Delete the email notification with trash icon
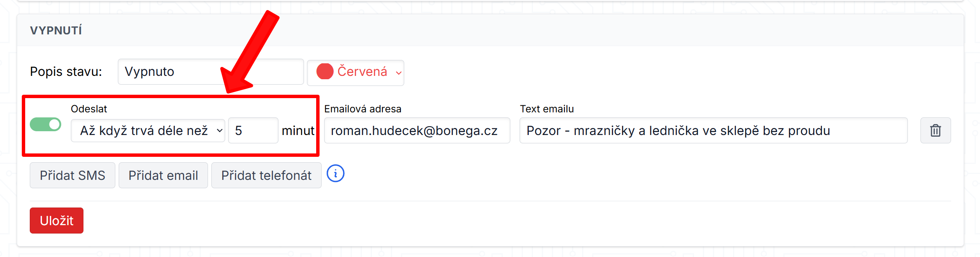The height and width of the screenshot is (257, 980). (935, 131)
